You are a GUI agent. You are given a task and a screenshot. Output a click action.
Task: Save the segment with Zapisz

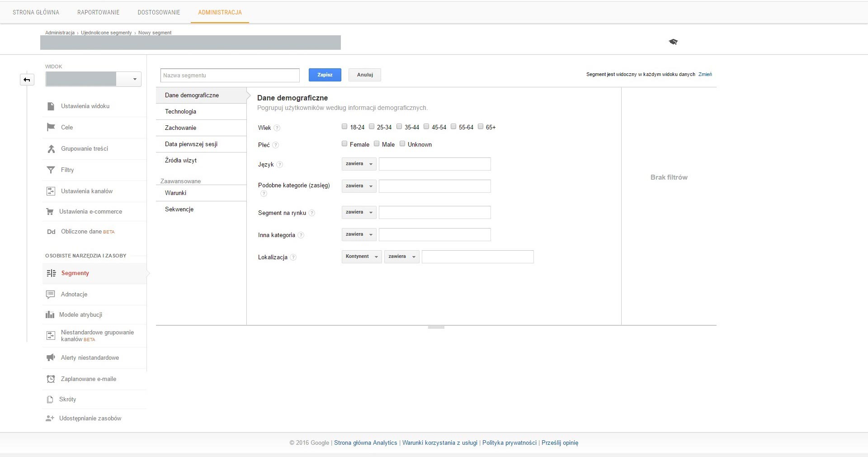click(x=325, y=75)
